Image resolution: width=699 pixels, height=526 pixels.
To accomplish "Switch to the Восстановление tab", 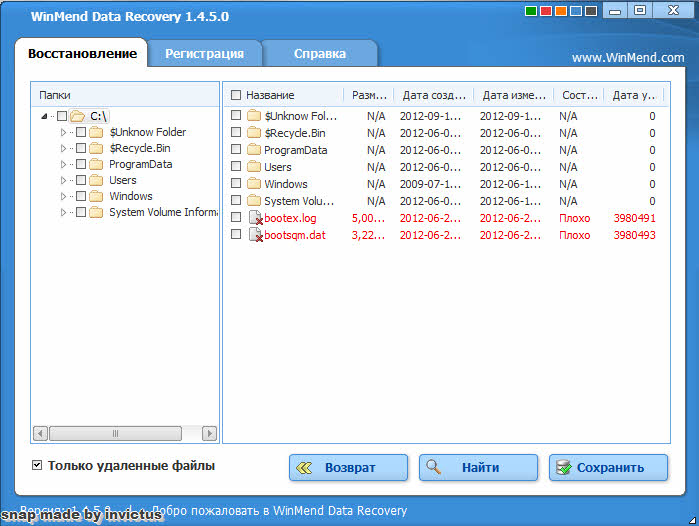I will [82, 53].
